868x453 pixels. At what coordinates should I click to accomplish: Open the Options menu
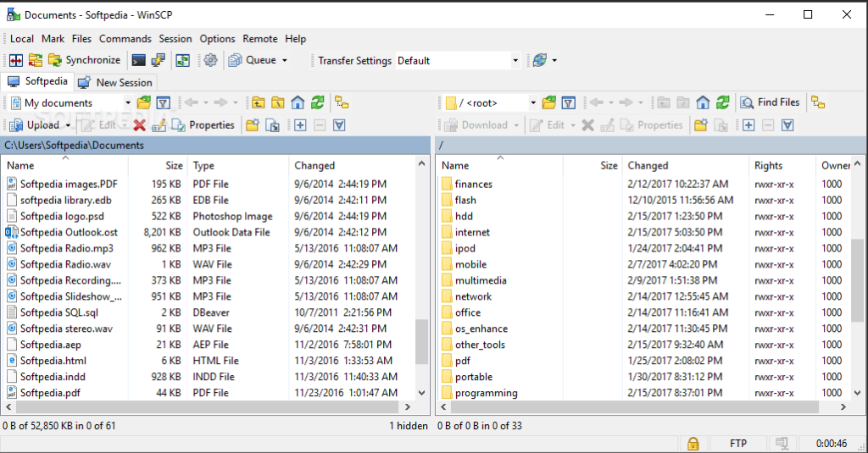pos(217,39)
